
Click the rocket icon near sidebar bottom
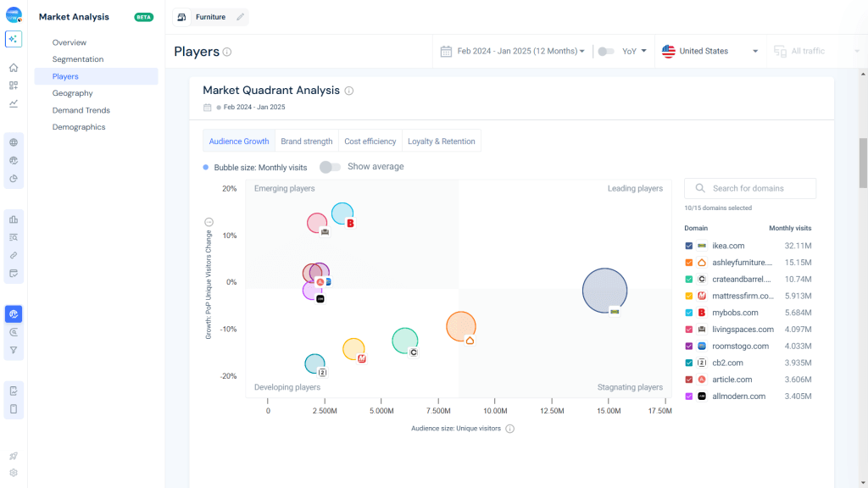[x=13, y=456]
